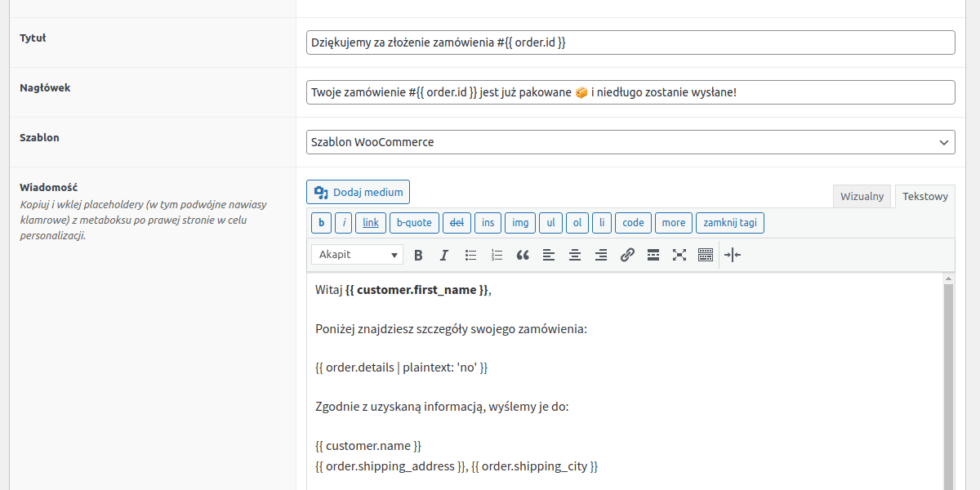Click the code quicktag button
Image resolution: width=980 pixels, height=490 pixels.
click(x=633, y=222)
